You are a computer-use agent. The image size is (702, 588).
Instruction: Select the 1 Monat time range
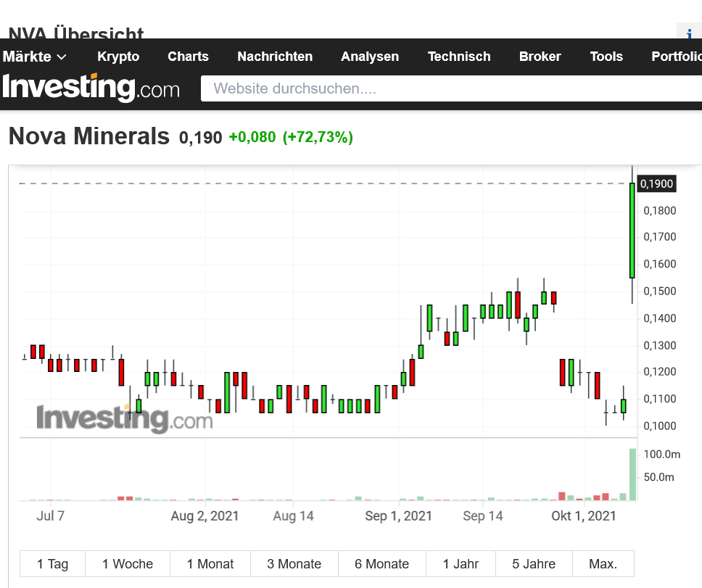(210, 564)
